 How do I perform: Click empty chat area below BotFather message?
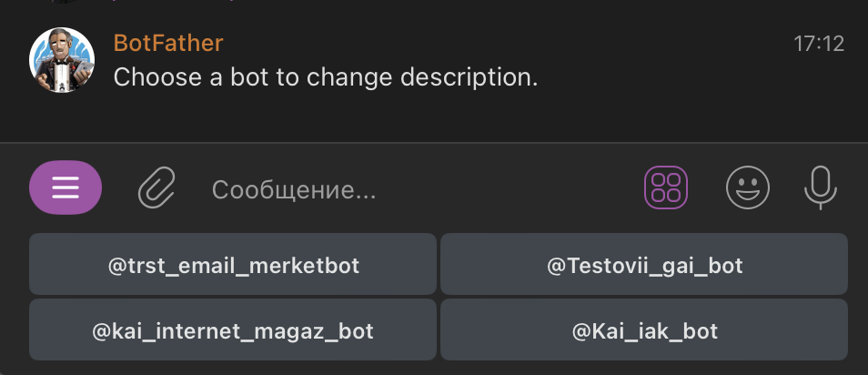437,118
